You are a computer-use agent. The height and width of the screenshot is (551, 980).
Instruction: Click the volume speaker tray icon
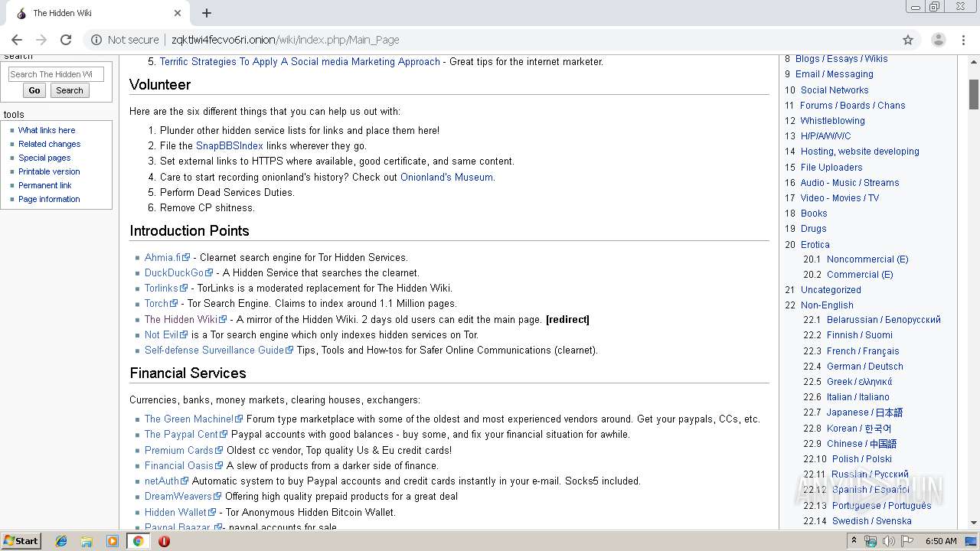[x=888, y=541]
